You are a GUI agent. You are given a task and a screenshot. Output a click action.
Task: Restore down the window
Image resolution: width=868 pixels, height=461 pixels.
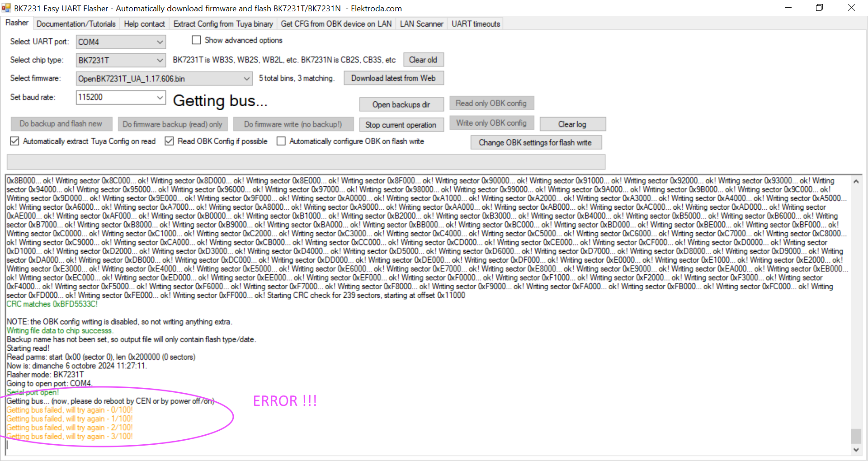(819, 8)
